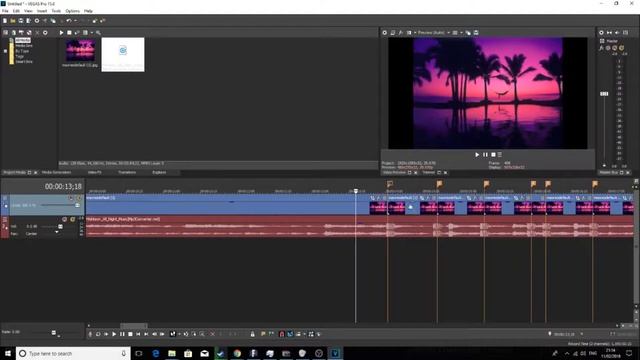
Task: Stop media preview in Project Media toolbar
Action: [69, 33]
